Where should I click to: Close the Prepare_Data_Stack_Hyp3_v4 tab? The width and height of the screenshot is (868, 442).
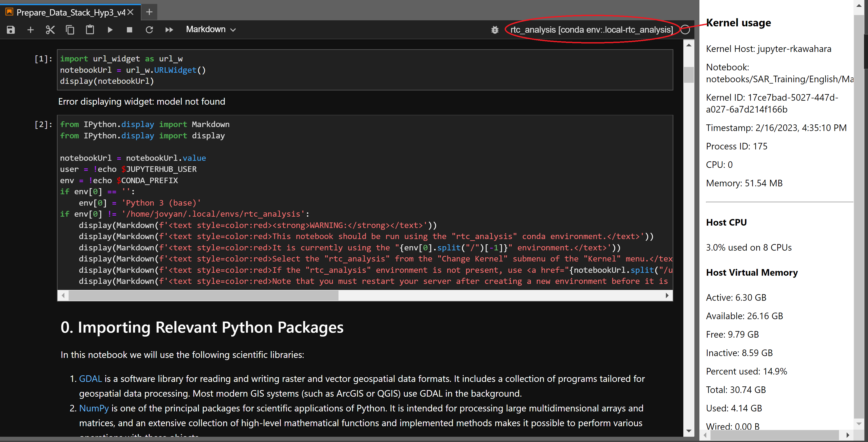coord(131,12)
